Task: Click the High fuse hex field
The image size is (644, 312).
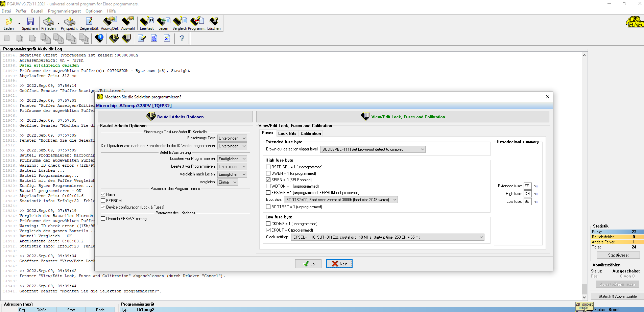Action: tap(528, 194)
